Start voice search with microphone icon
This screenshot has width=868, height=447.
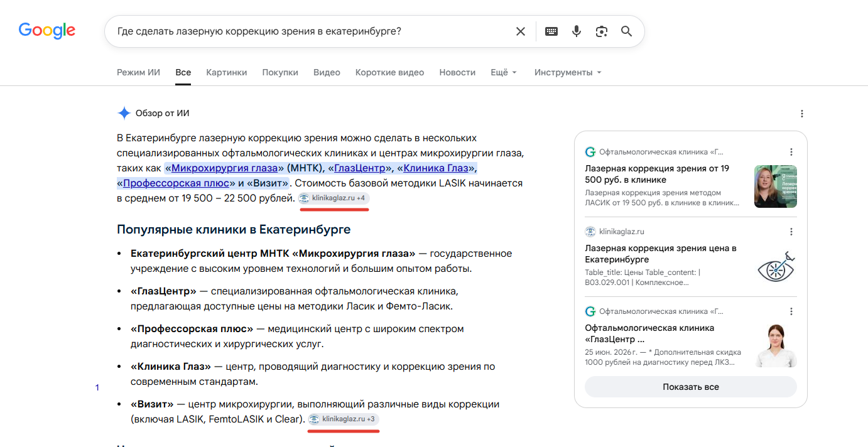(577, 31)
